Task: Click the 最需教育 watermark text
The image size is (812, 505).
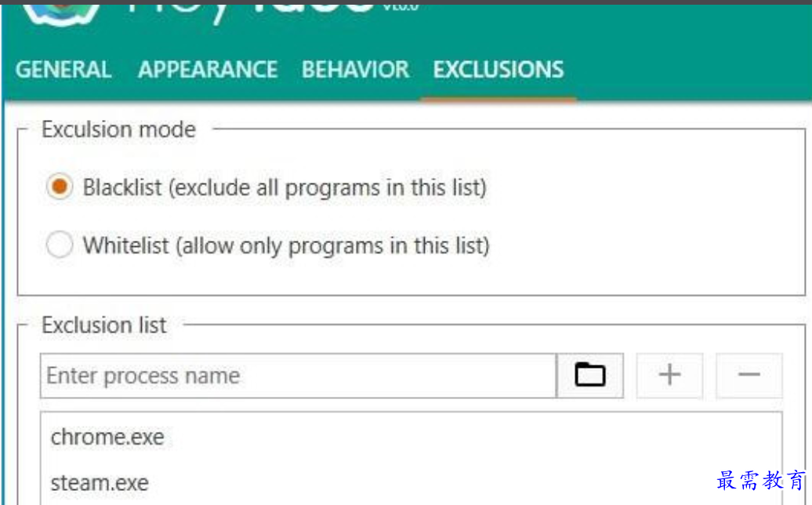Action: [761, 479]
